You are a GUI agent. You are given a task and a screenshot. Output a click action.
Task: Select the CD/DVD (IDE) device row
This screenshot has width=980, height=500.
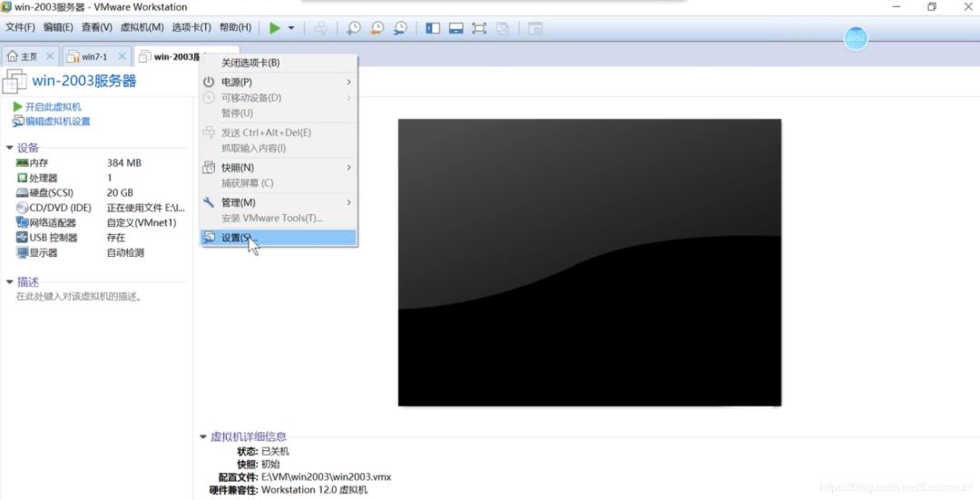pos(100,208)
